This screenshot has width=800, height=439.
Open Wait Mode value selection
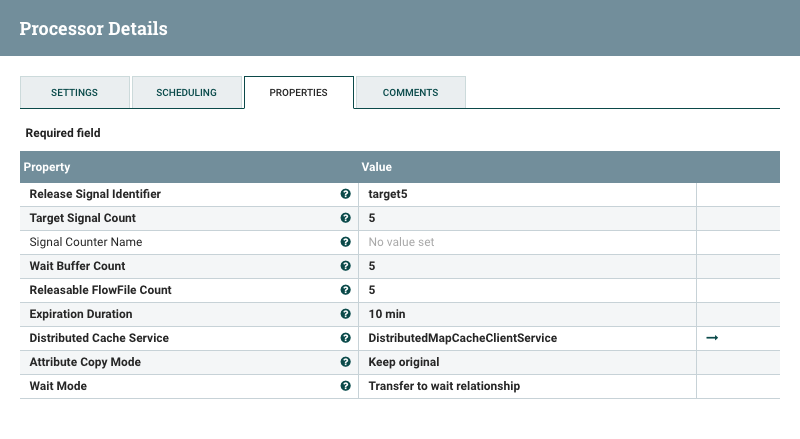(526, 386)
